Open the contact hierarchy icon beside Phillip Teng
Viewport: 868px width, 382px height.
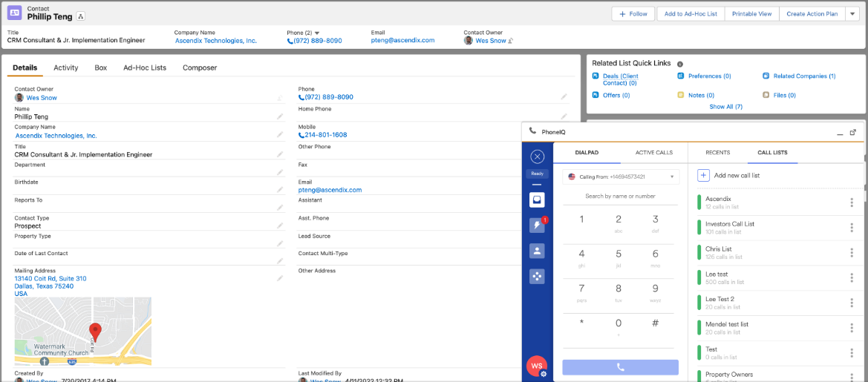tap(81, 16)
